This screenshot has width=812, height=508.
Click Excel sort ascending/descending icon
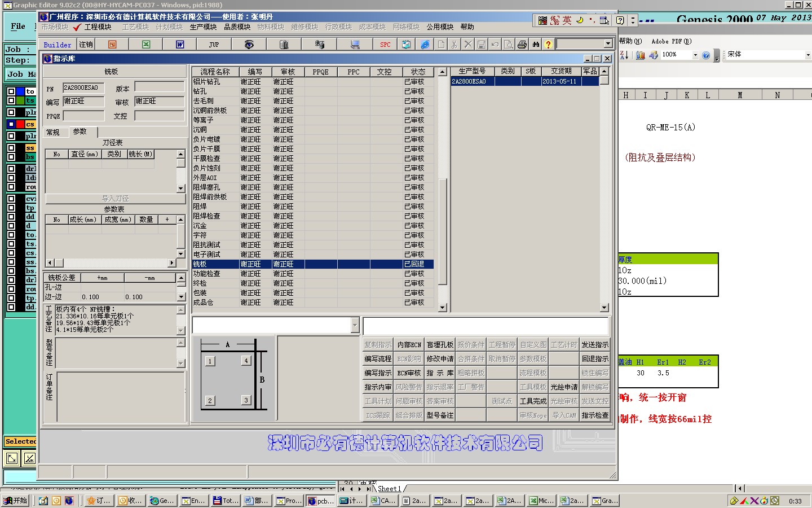[624, 55]
